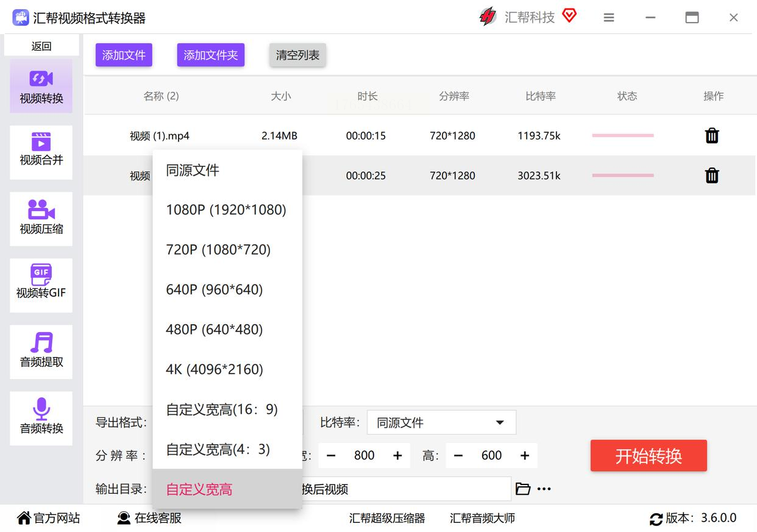Choose 1080P (1920*1080) resolution option
The width and height of the screenshot is (757, 532).
(226, 210)
